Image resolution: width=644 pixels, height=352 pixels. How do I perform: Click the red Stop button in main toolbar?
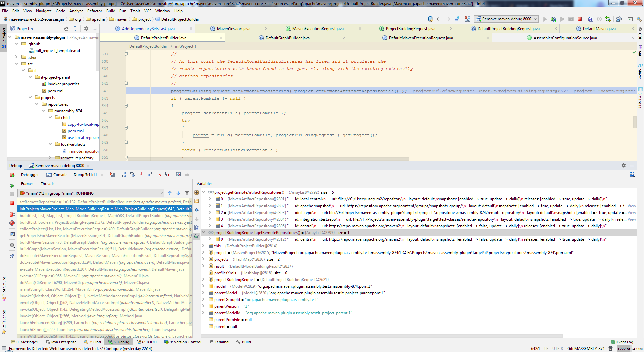click(x=579, y=19)
